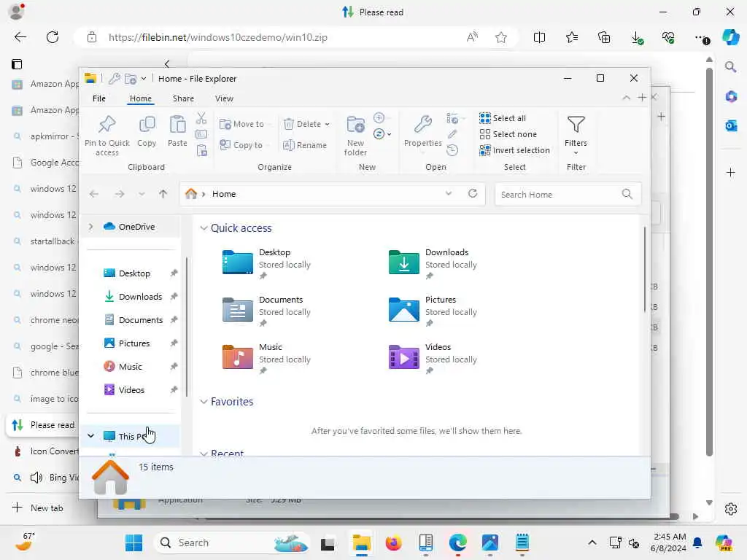The width and height of the screenshot is (747, 560).
Task: Open the Icon Convert Edge tab
Action: tap(44, 451)
